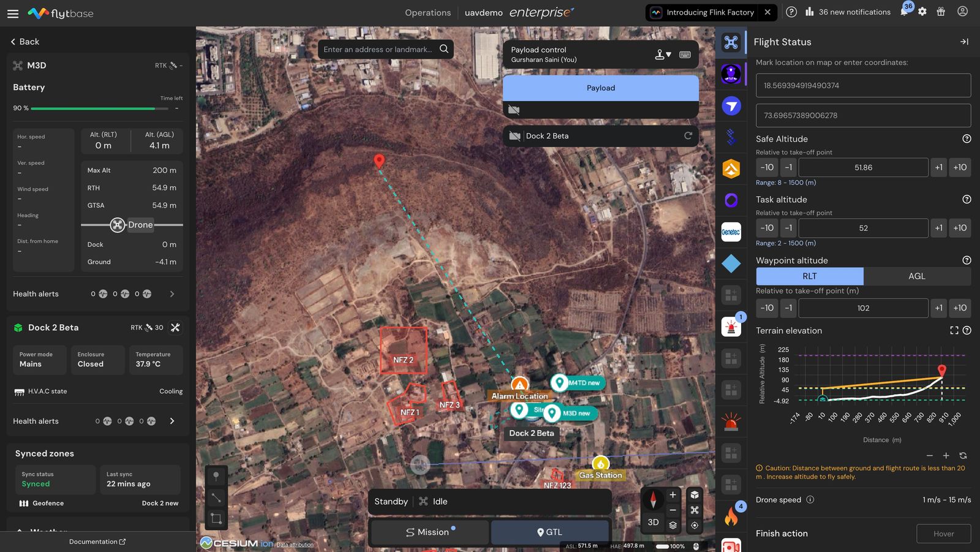Reset map orientation with the compass

coord(653,500)
